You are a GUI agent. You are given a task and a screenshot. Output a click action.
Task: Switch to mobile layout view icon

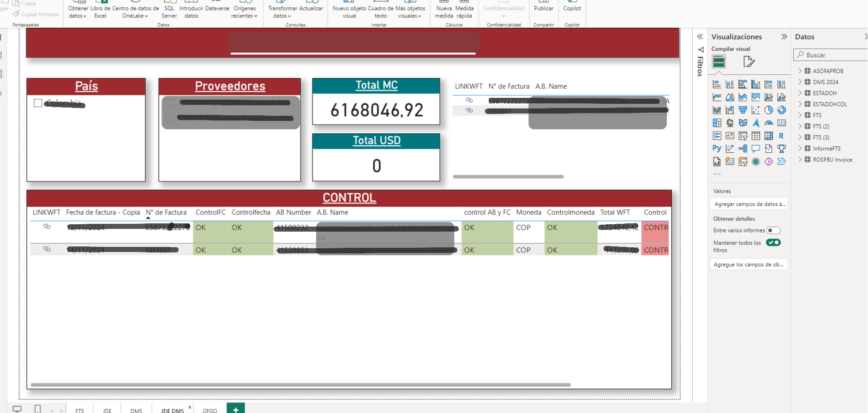(38, 409)
